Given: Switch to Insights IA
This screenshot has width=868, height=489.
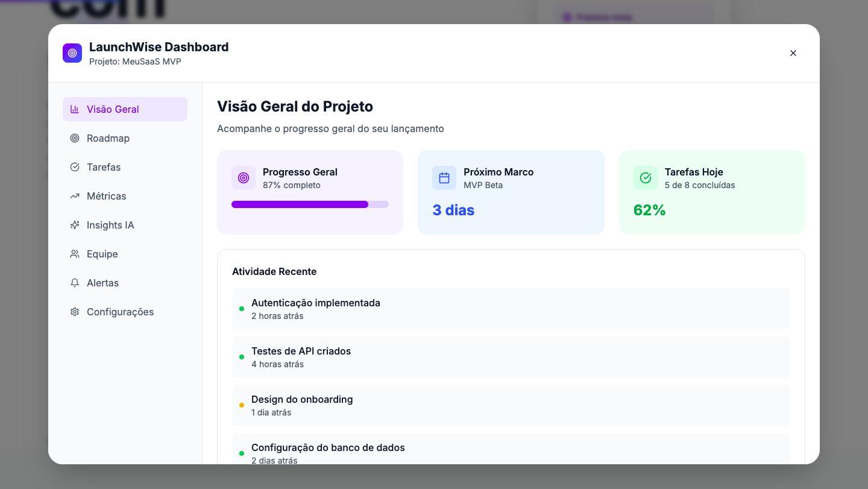Looking at the screenshot, I should click(125, 225).
